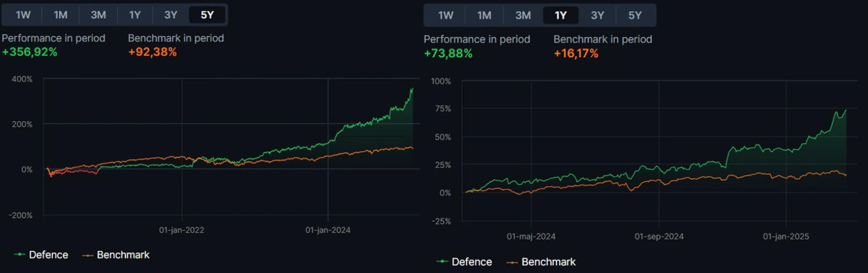Image resolution: width=868 pixels, height=273 pixels.
Task: Select the 1W range in the right chart
Action: tap(445, 16)
